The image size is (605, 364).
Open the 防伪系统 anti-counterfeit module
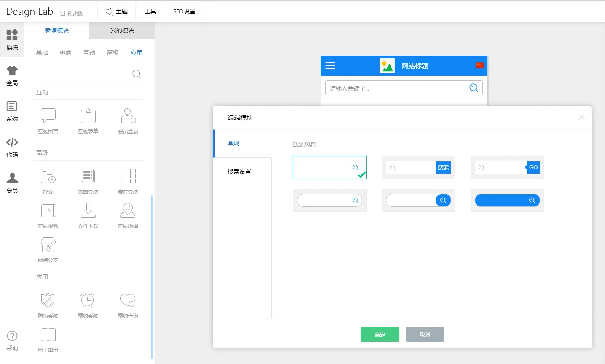48,300
